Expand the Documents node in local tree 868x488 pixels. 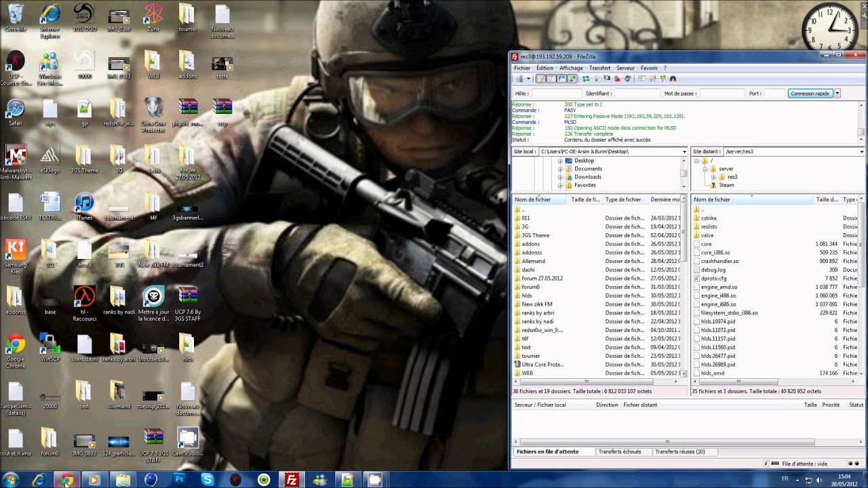coord(561,169)
